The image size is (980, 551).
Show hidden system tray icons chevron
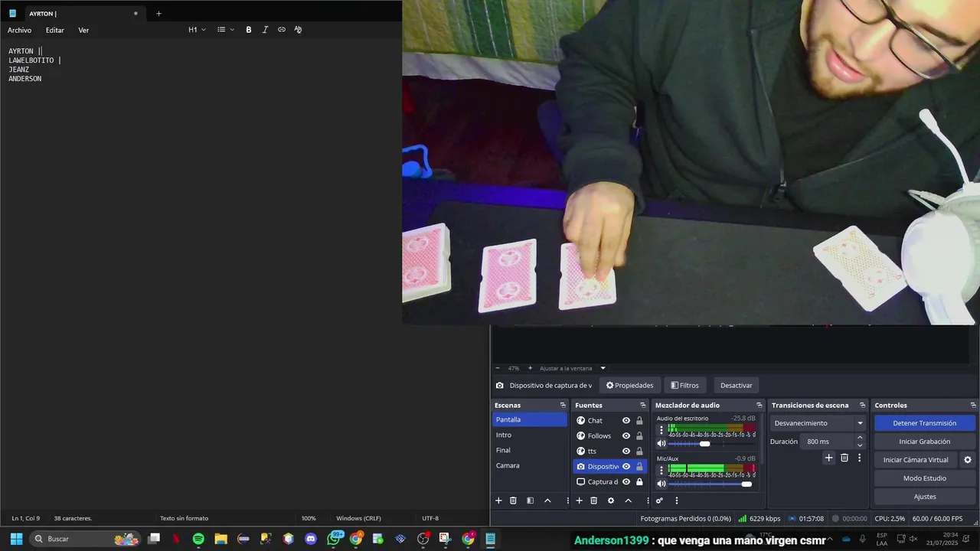[829, 539]
